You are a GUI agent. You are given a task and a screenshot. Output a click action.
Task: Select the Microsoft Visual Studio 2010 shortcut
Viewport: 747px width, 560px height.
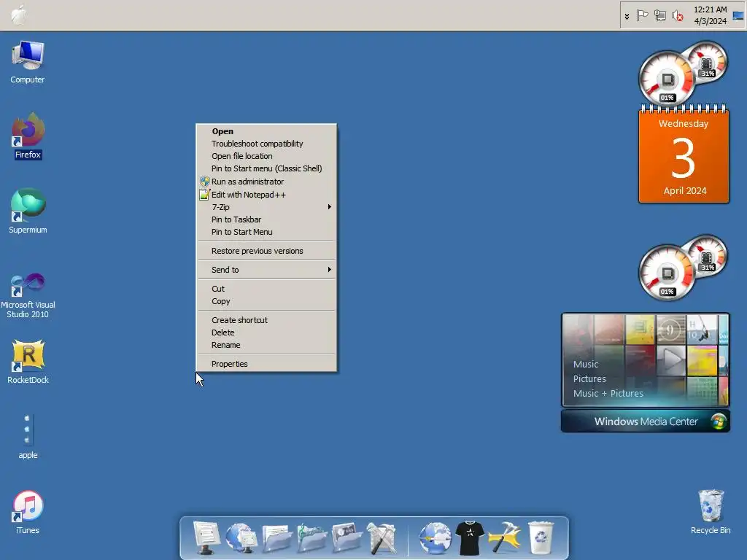[28, 295]
